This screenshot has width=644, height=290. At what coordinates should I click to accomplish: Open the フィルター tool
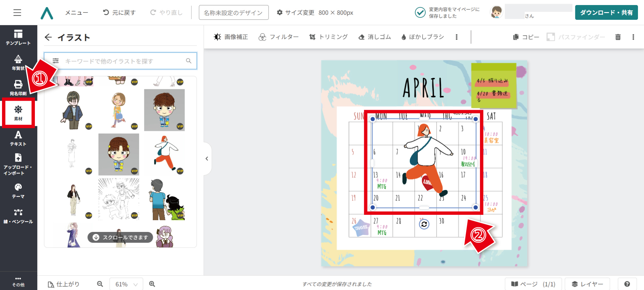[x=278, y=37]
